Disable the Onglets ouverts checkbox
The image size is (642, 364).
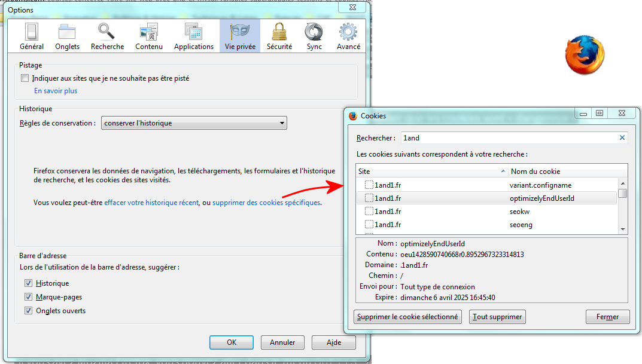click(x=28, y=310)
